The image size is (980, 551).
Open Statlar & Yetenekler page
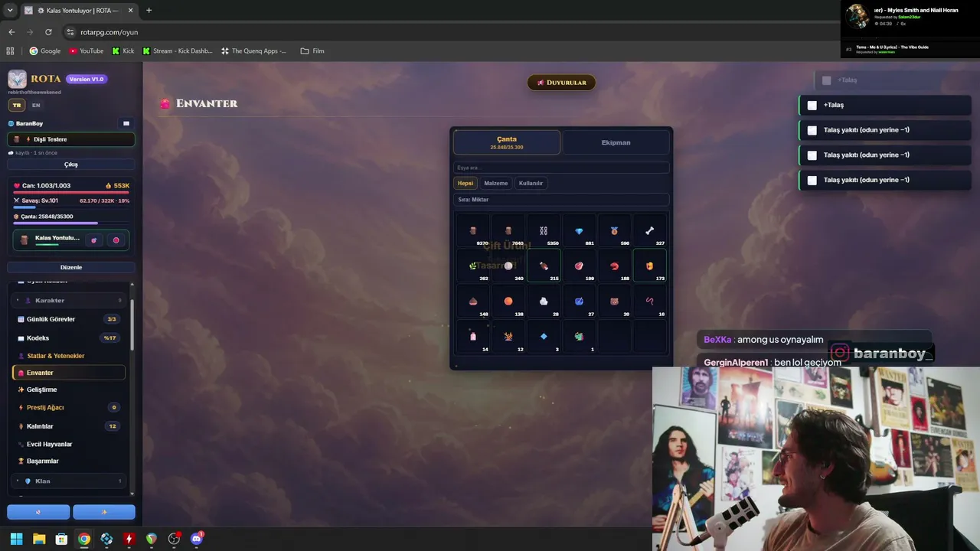point(69,356)
